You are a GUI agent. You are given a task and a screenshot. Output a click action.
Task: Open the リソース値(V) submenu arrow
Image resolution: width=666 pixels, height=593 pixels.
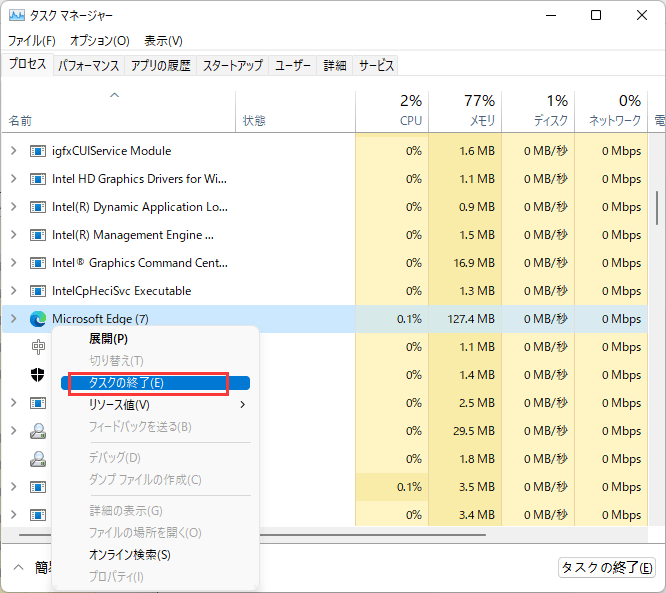243,404
